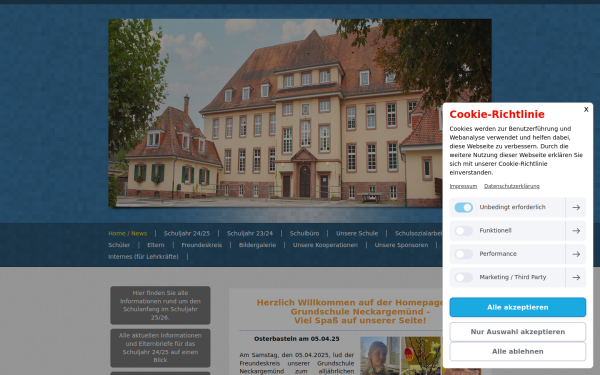The height and width of the screenshot is (375, 600).
Task: Toggle the Unbedingt erforderlich switch
Action: (x=463, y=207)
